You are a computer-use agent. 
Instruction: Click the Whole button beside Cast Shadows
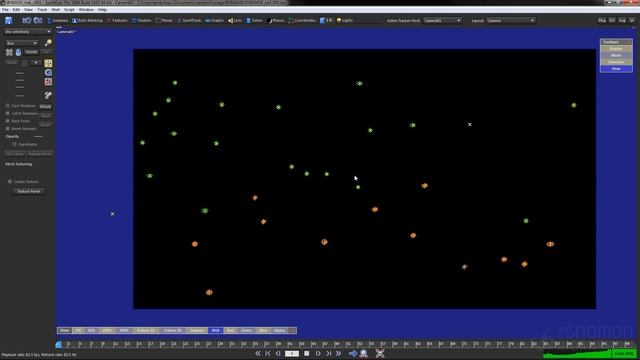tap(45, 106)
